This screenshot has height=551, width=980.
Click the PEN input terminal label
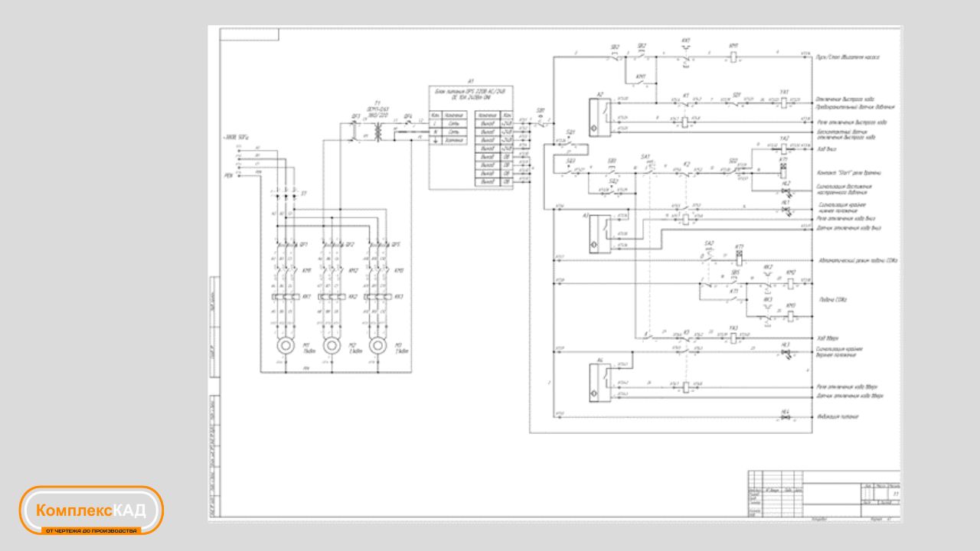[228, 176]
